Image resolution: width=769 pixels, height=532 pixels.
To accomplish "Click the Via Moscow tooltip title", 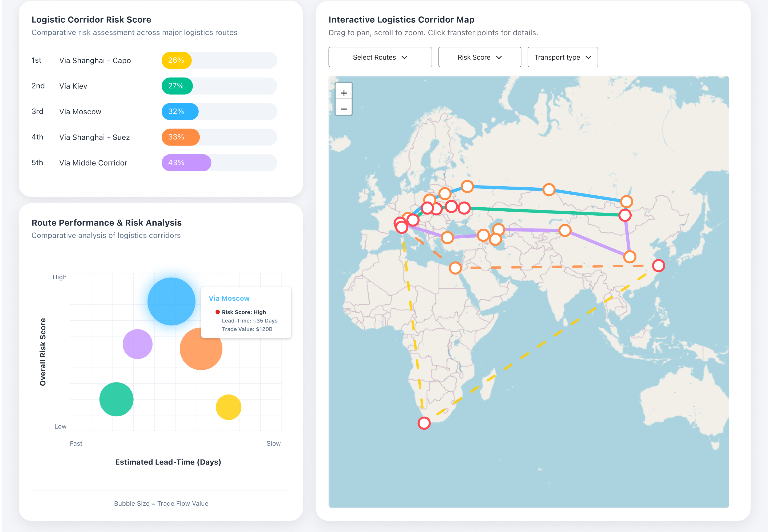I will tap(229, 298).
